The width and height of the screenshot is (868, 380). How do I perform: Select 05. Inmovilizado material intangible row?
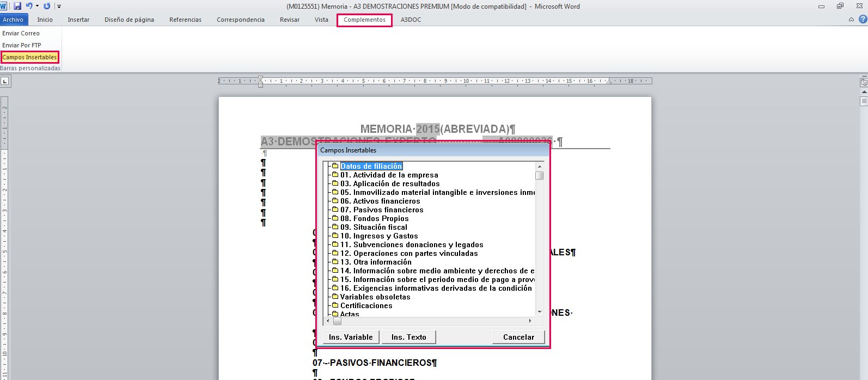[433, 192]
